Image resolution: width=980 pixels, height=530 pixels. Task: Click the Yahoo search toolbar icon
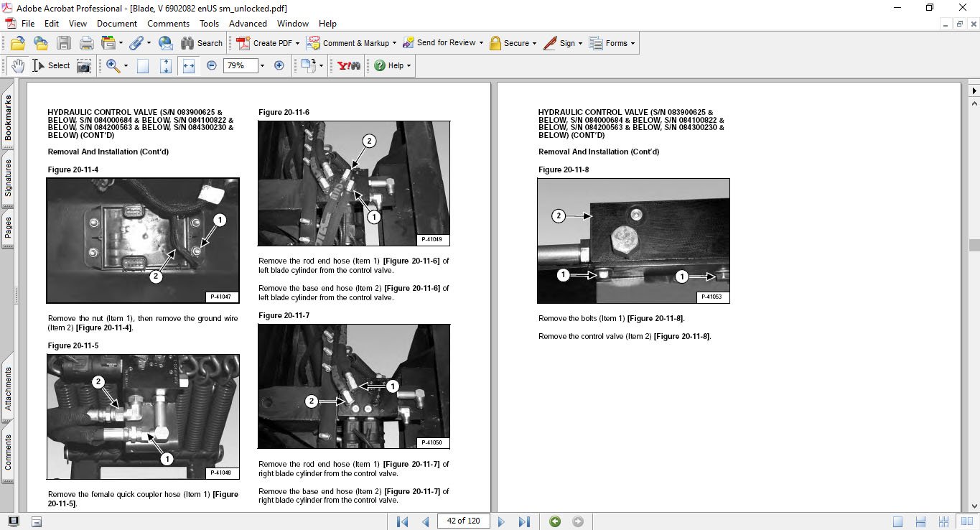click(x=348, y=65)
